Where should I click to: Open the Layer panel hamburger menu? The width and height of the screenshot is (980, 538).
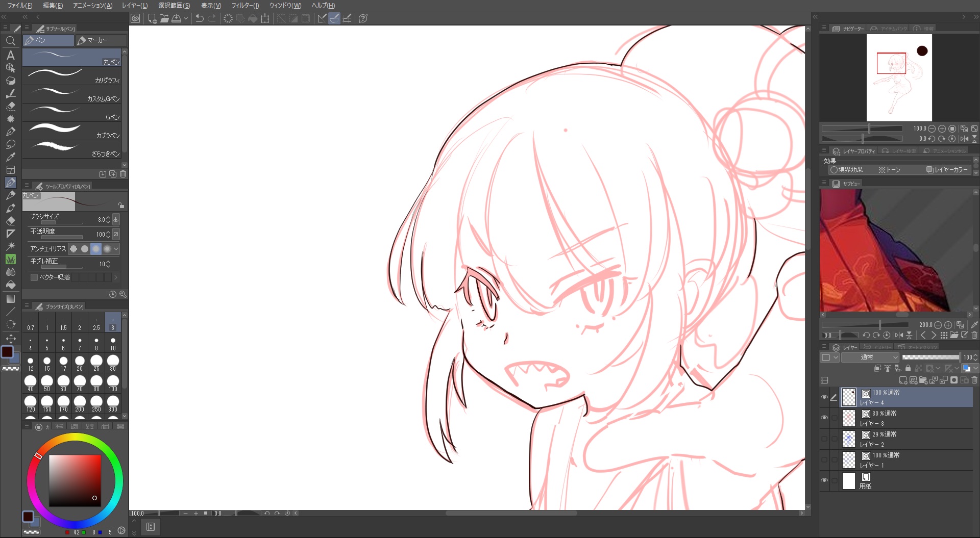(x=824, y=347)
